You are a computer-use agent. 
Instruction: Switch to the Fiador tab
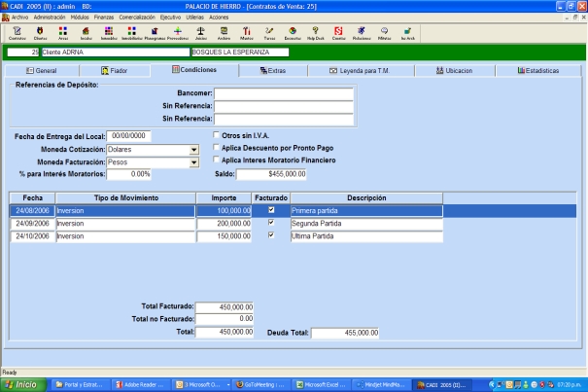pyautogui.click(x=116, y=71)
